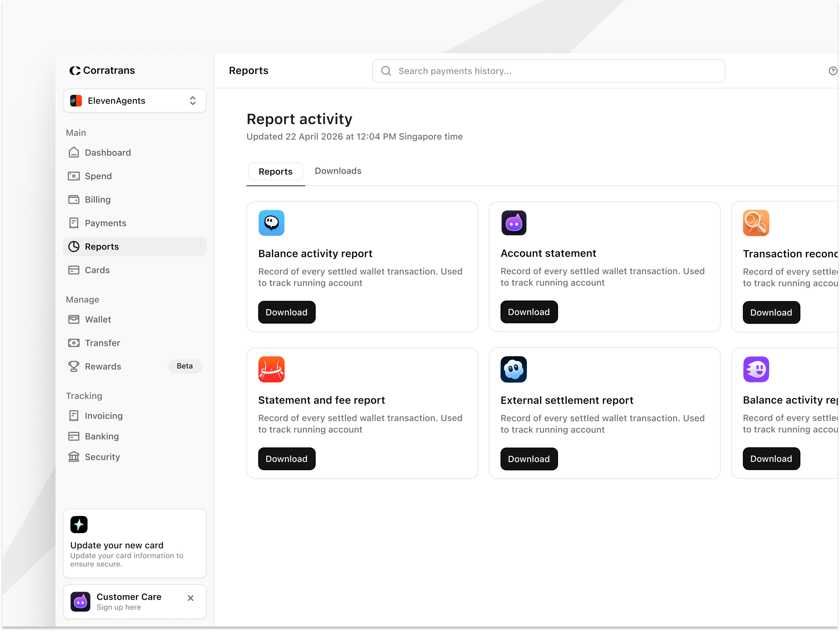Click the Reports pie-chart icon
Image resolution: width=840 pixels, height=631 pixels.
[74, 246]
